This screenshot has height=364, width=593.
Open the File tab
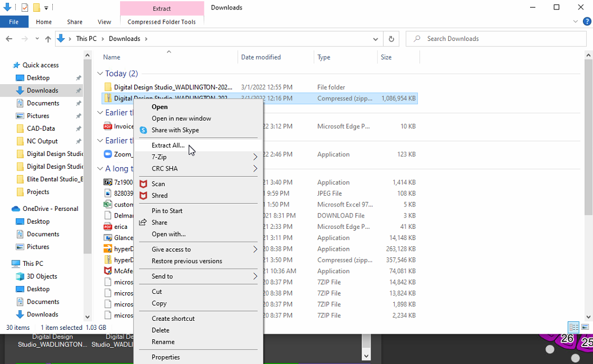pyautogui.click(x=14, y=22)
